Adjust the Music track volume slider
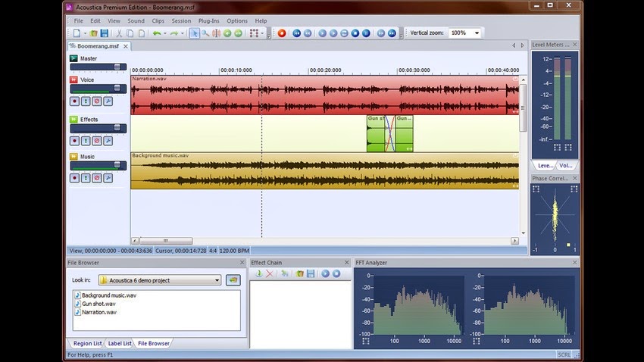The height and width of the screenshot is (362, 644). pos(117,165)
